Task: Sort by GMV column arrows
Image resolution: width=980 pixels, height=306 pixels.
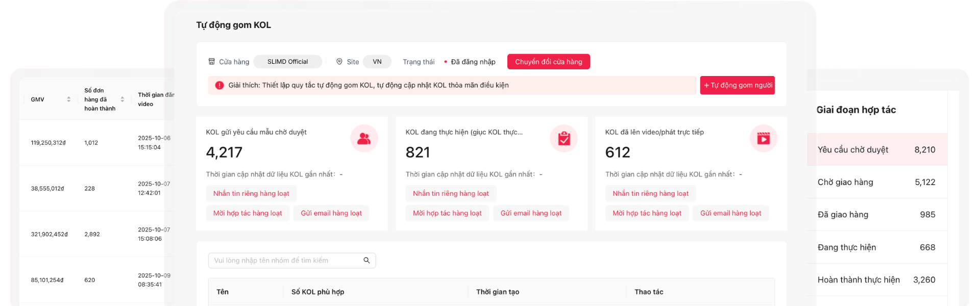Action: pos(68,99)
